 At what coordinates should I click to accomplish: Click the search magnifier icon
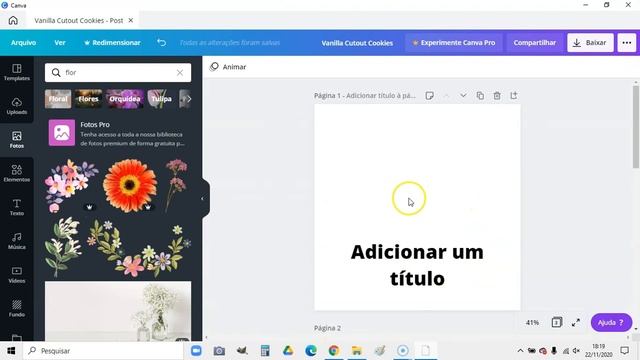pyautogui.click(x=56, y=73)
